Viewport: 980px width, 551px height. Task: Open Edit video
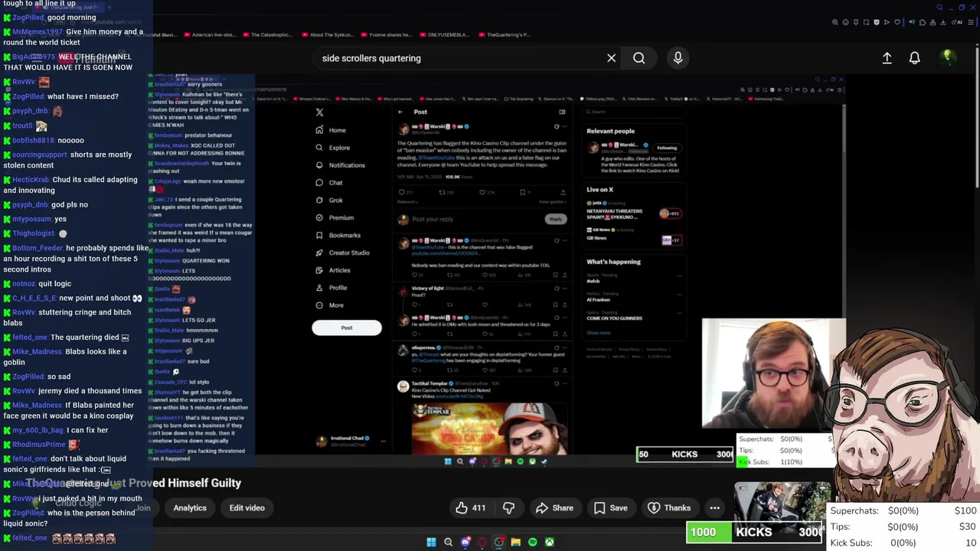click(x=247, y=507)
